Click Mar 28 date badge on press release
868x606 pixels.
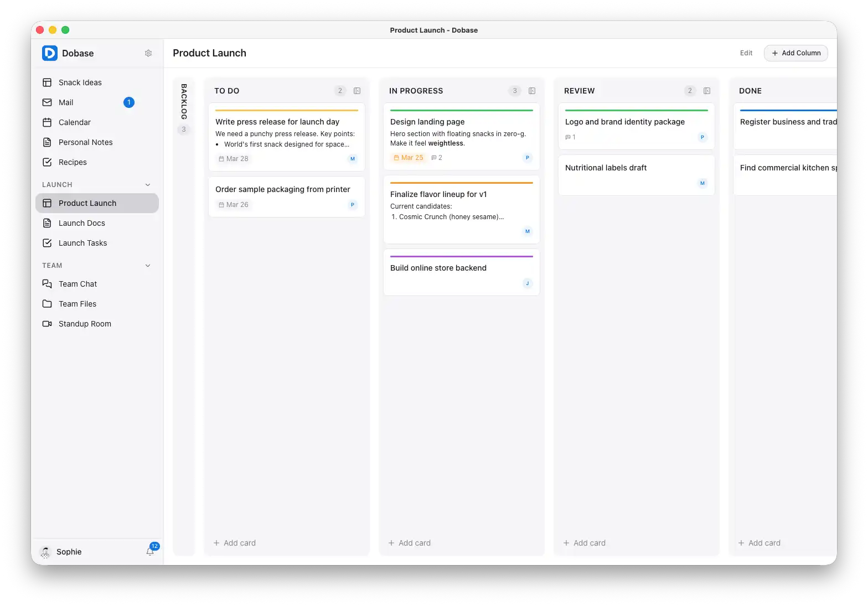[234, 159]
